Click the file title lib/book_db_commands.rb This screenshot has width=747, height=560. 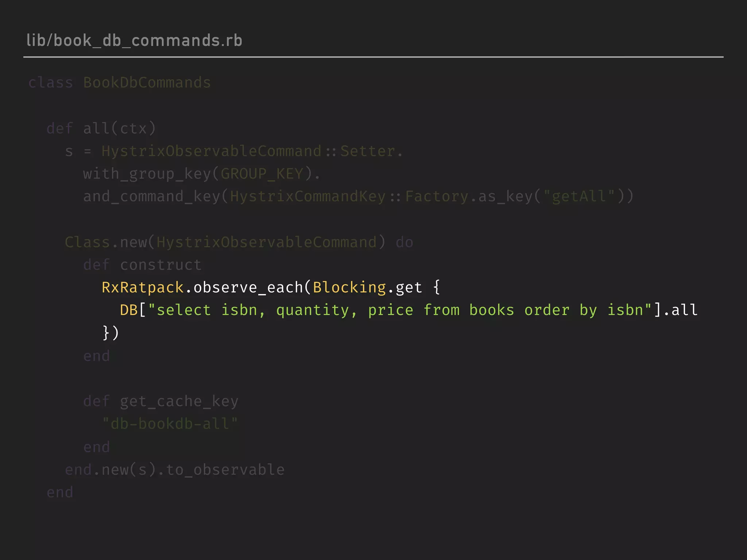coord(134,40)
